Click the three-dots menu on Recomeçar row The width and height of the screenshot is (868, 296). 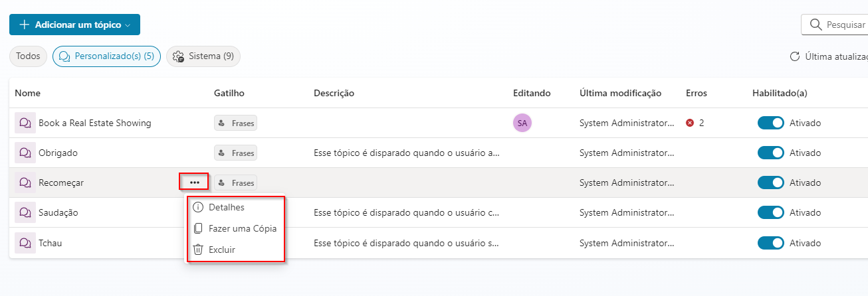194,182
